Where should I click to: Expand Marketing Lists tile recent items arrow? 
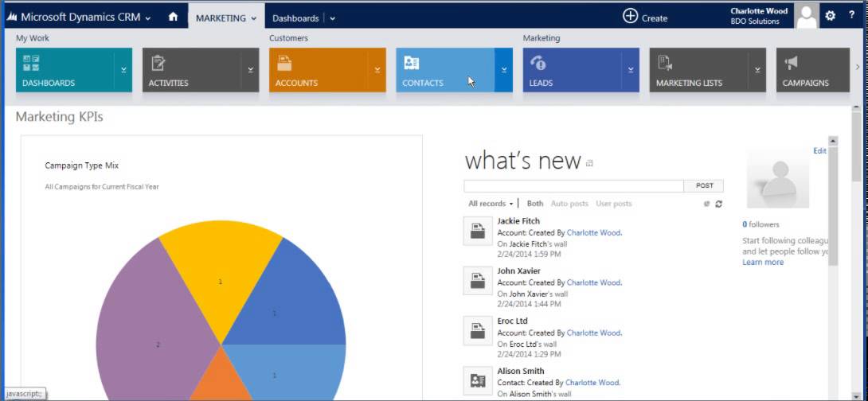tap(757, 70)
